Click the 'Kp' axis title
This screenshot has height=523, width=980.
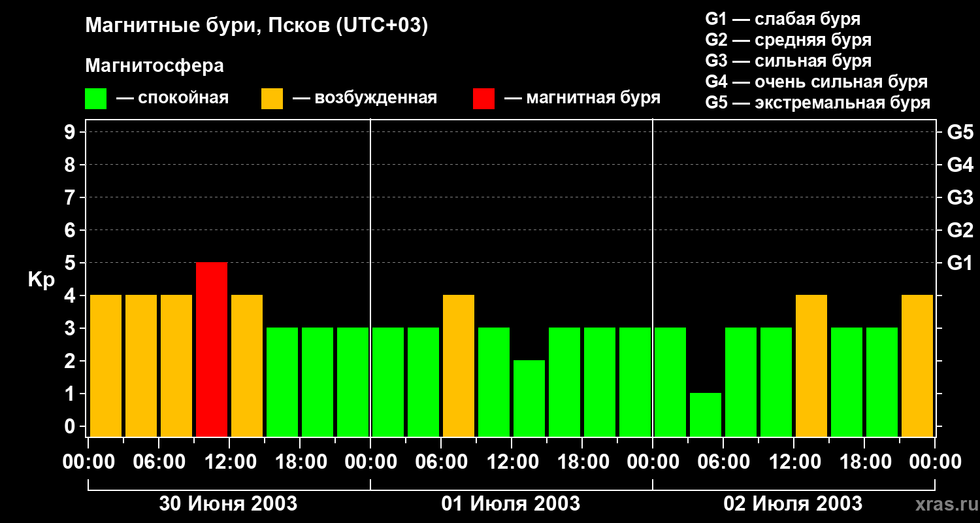tap(41, 280)
